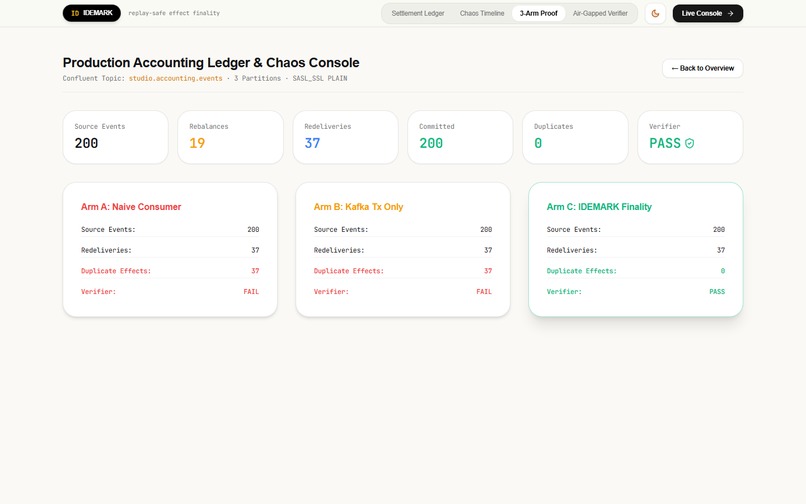Screen dimensions: 806x504
Task: Open the Settlement Ledger tab
Action: pyautogui.click(x=417, y=13)
